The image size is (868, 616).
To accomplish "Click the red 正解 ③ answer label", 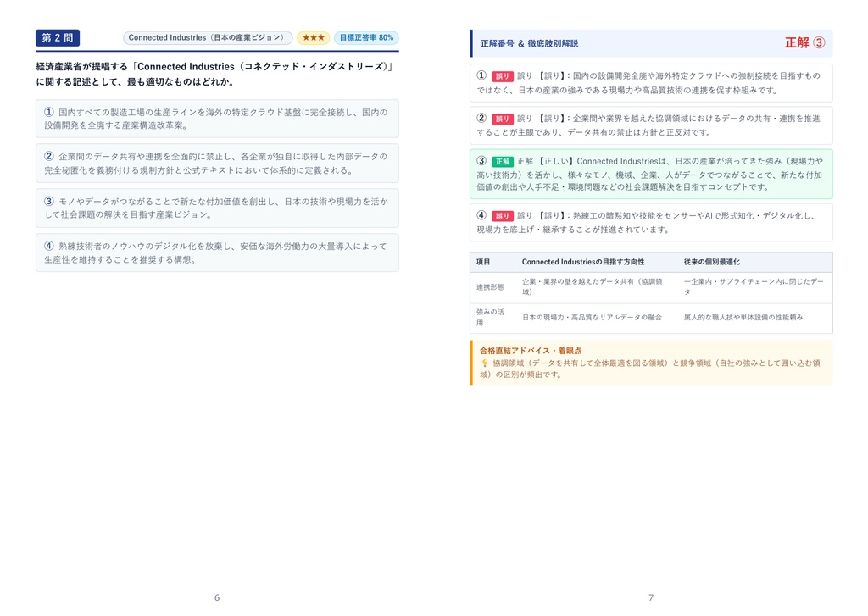I will tap(805, 42).
